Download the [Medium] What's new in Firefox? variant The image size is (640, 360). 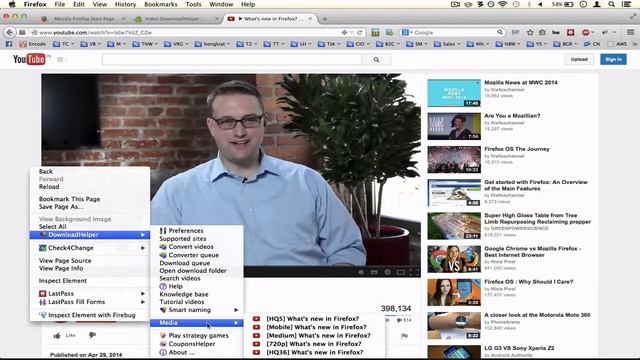coord(314,335)
